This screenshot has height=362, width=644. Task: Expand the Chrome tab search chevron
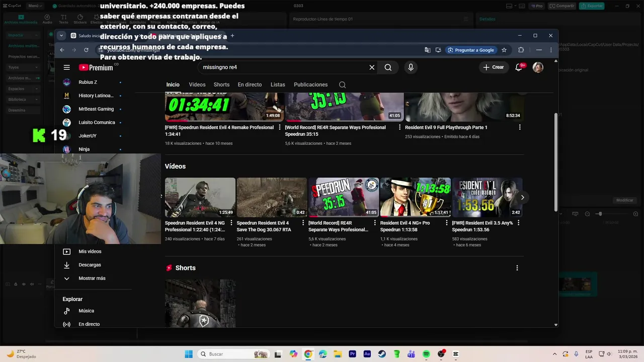click(x=61, y=36)
